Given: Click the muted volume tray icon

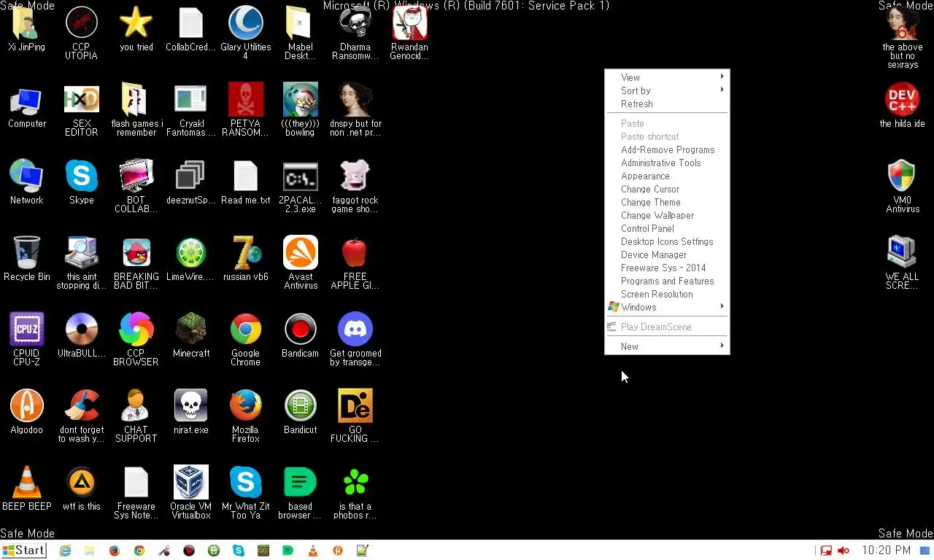Looking at the screenshot, I should (x=844, y=551).
